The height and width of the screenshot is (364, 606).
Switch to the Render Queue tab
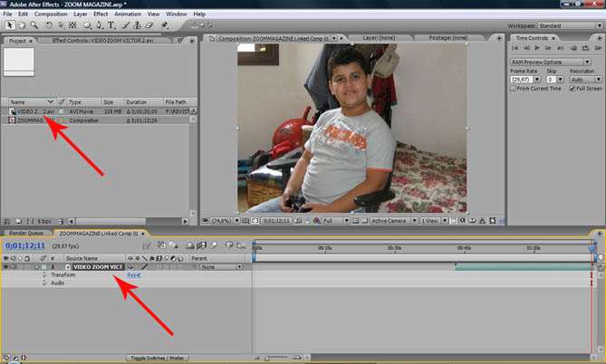click(28, 233)
